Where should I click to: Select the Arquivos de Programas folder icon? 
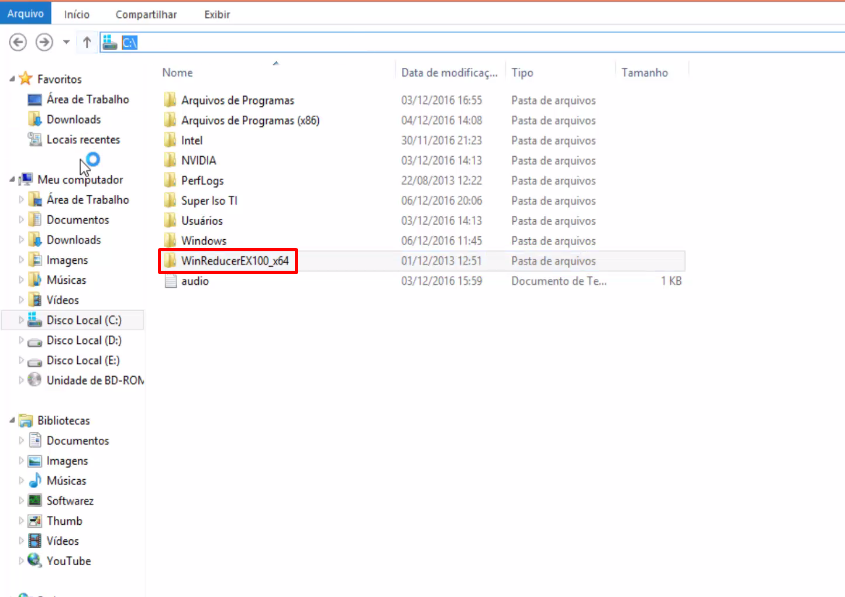[170, 100]
